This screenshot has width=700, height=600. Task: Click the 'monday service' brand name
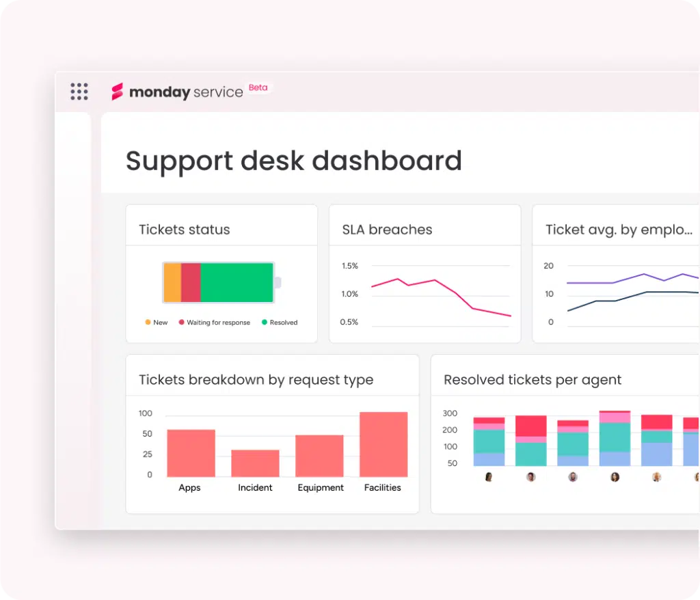[x=186, y=92]
